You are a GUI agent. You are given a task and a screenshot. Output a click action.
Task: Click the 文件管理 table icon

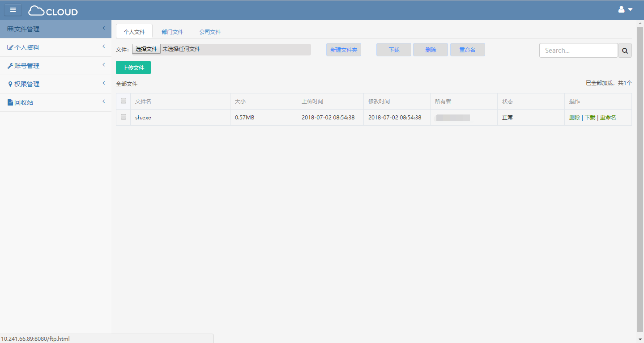coord(10,29)
